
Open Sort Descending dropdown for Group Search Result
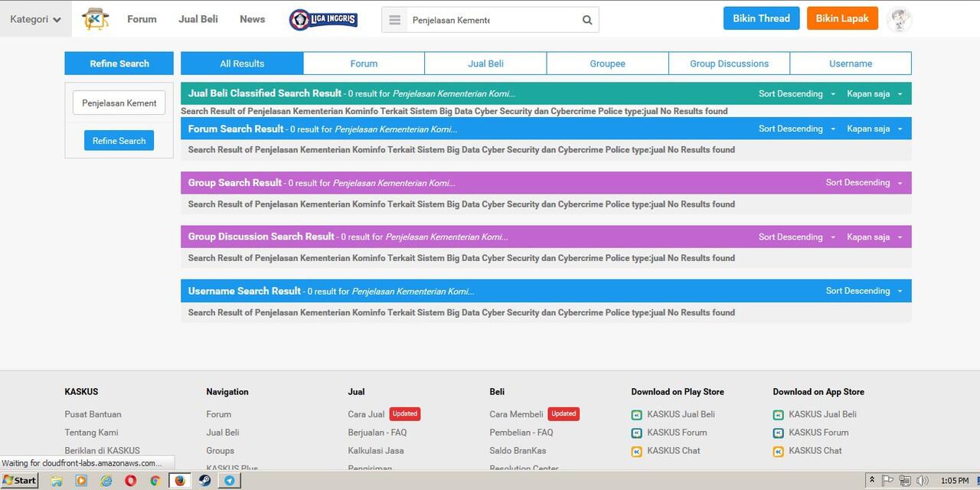[864, 182]
